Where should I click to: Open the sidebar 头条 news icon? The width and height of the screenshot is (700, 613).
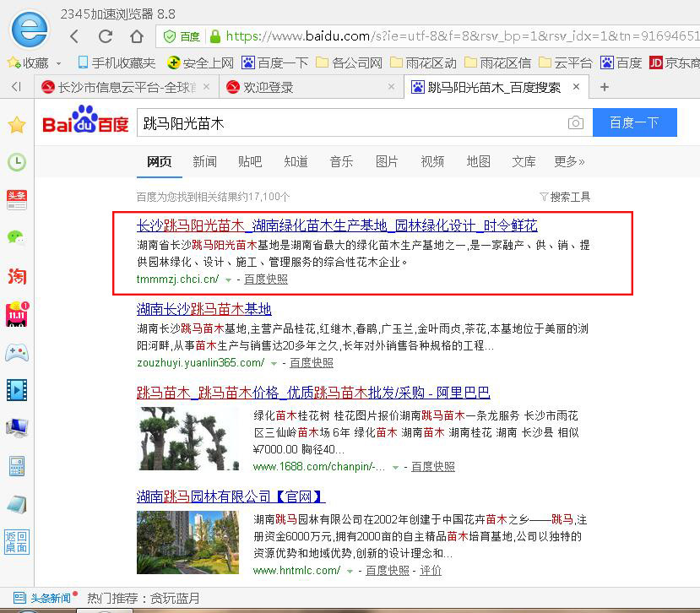(17, 200)
